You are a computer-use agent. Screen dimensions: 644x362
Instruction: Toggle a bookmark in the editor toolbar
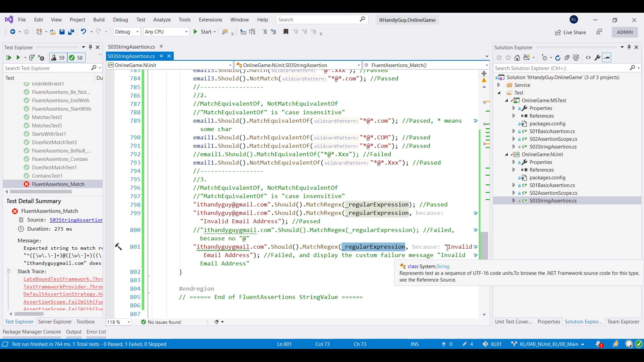tap(286, 32)
